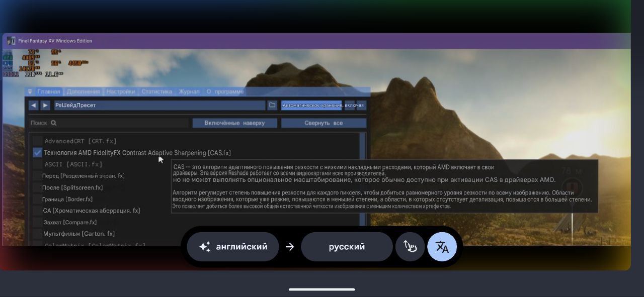The height and width of the screenshot is (297, 644).
Task: Click the effects list vertical scrollbar
Action: (363, 188)
